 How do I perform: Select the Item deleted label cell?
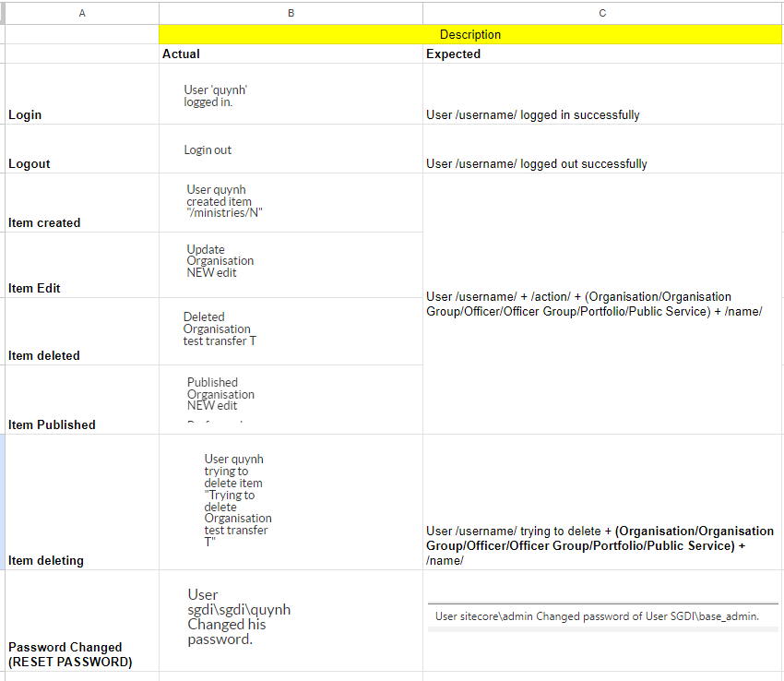82,331
